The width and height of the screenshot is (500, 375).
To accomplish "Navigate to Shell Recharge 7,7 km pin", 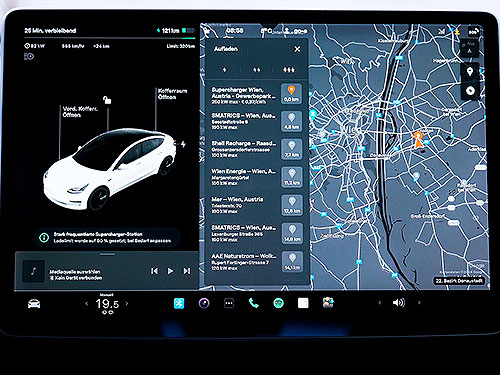I will [x=292, y=149].
